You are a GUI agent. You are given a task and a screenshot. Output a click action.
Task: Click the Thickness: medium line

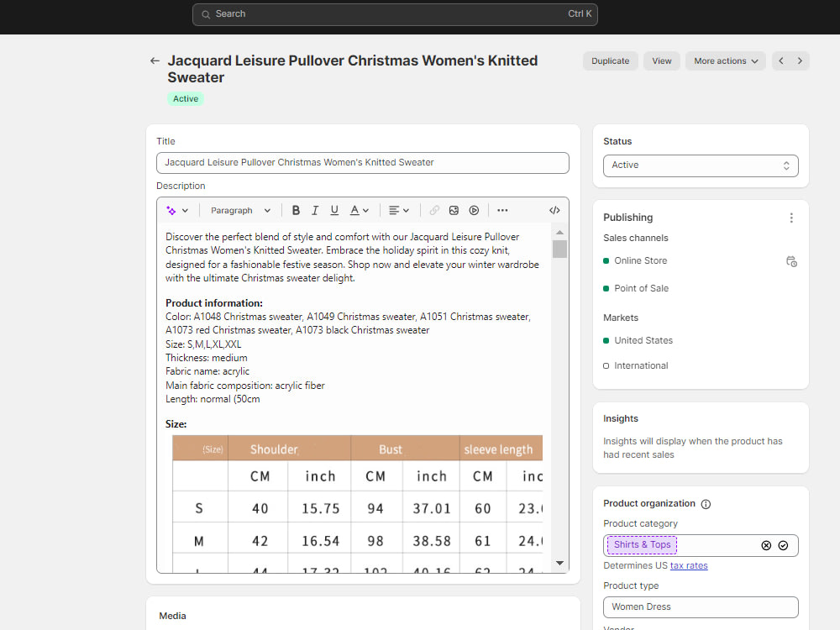pos(207,358)
